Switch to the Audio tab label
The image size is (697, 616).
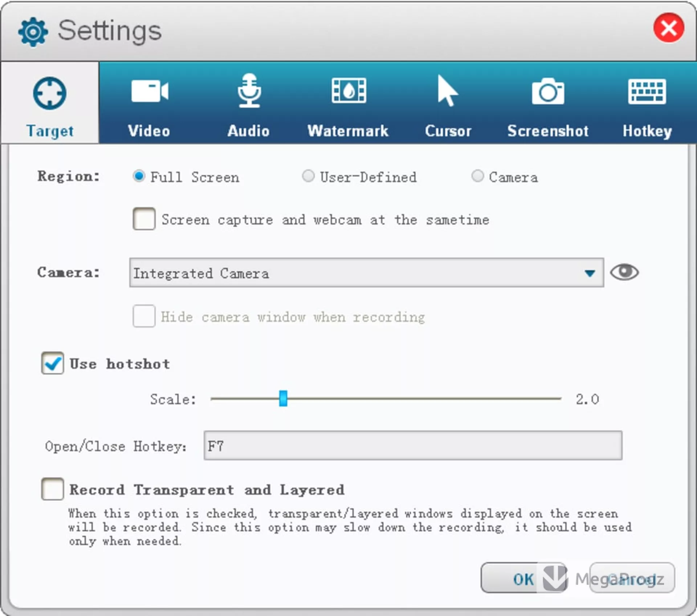click(x=249, y=131)
